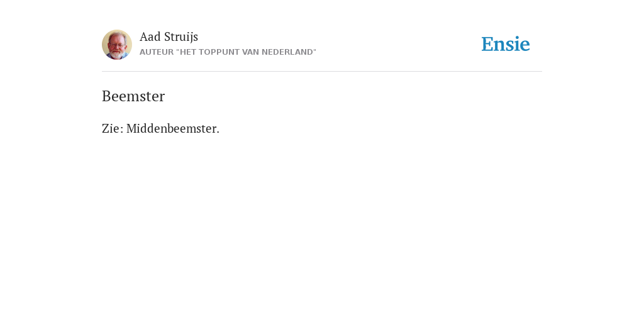Follow the Middenbeemster reference
644x322 pixels.
(171, 128)
